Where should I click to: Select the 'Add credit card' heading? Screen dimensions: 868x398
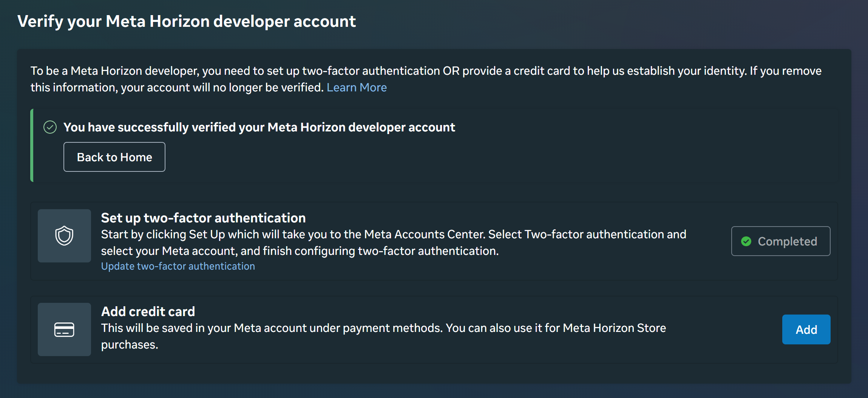tap(148, 312)
